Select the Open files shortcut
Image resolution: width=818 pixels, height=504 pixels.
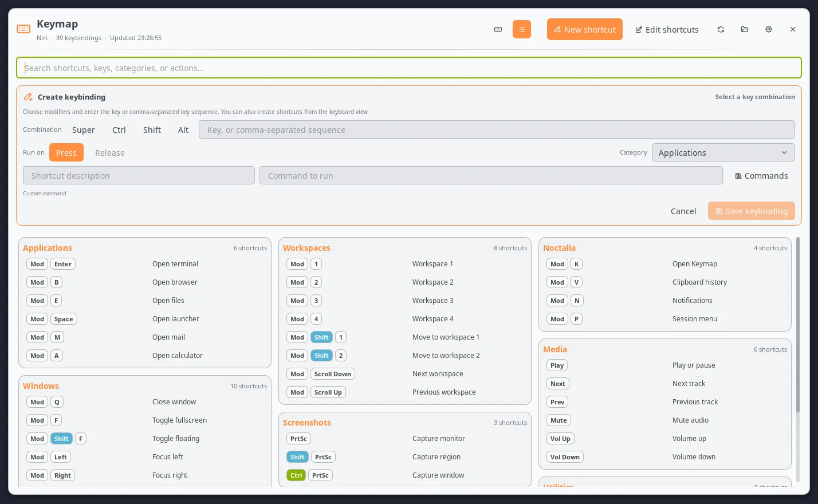[x=145, y=301]
